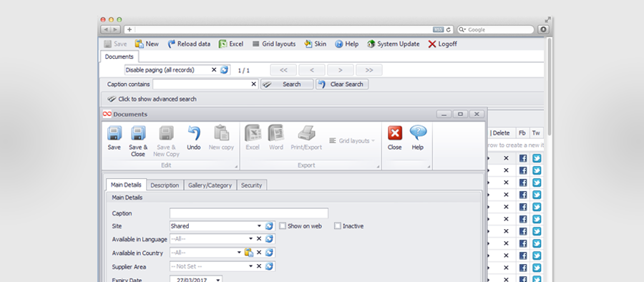The width and height of the screenshot is (644, 282).
Task: Clear the Available in Language value
Action: click(259, 239)
